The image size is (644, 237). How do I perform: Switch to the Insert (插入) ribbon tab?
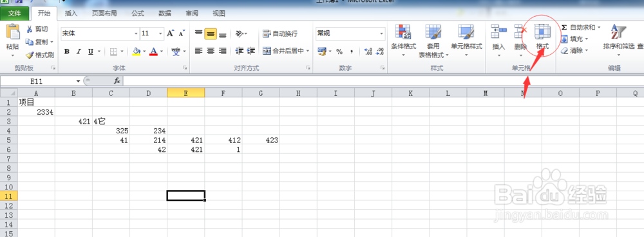[71, 14]
